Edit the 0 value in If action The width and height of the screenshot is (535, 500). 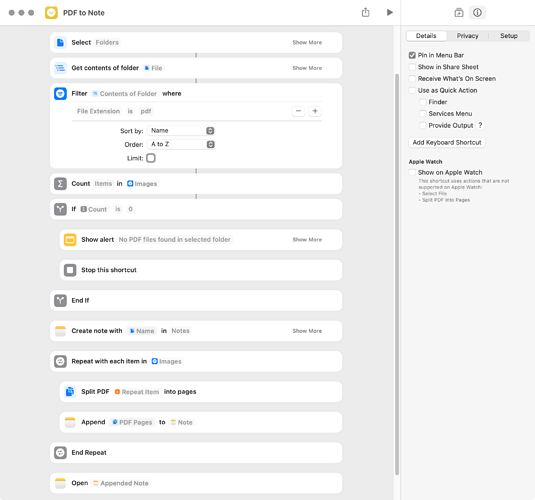click(x=130, y=209)
